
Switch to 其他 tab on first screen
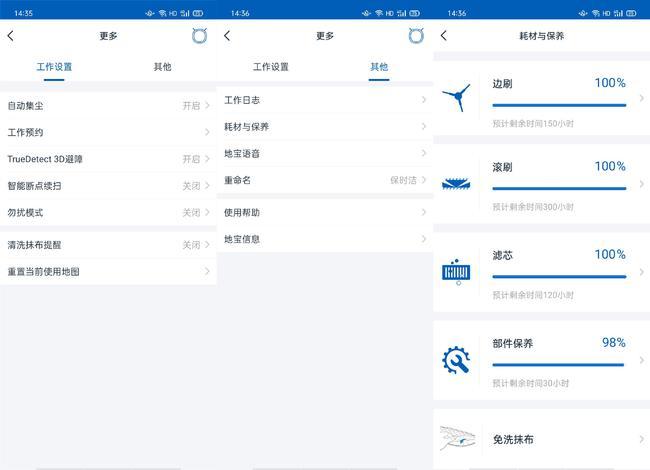[x=162, y=67]
